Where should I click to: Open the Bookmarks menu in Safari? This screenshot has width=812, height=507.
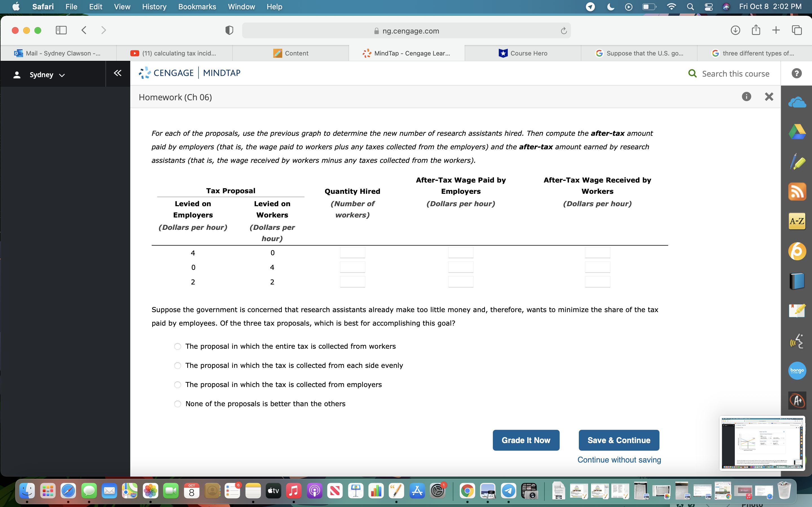point(197,7)
